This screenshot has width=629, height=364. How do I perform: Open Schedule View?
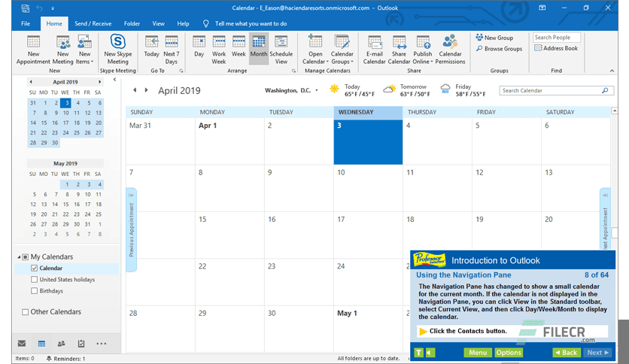281,50
